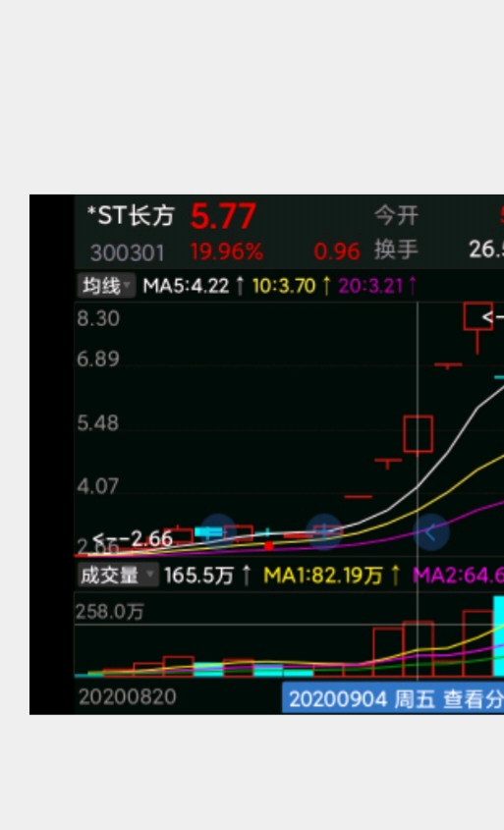Click the volume value 165.5万
Viewport: 504px width, 830px height.
(x=199, y=576)
